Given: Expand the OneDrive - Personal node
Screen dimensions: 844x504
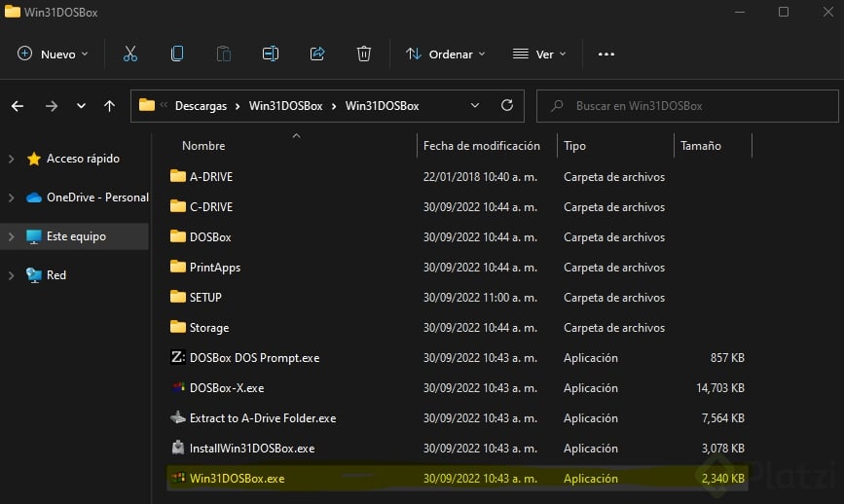Looking at the screenshot, I should [x=11, y=198].
